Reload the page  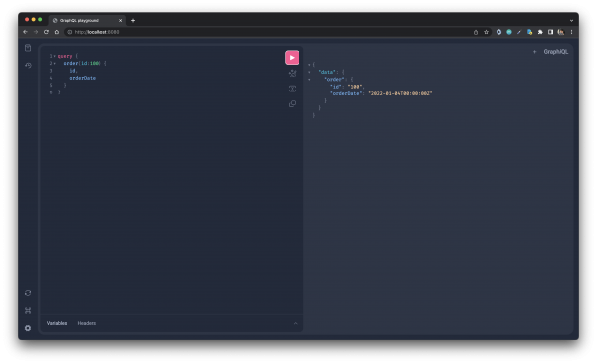click(x=46, y=32)
